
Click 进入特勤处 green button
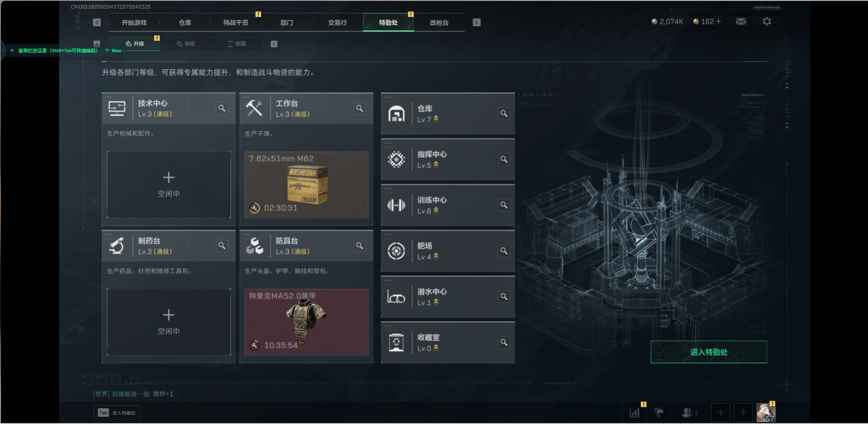point(709,352)
